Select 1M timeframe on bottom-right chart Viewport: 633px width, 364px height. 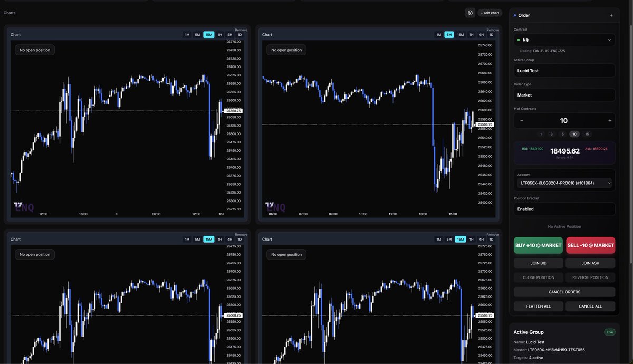coord(438,240)
